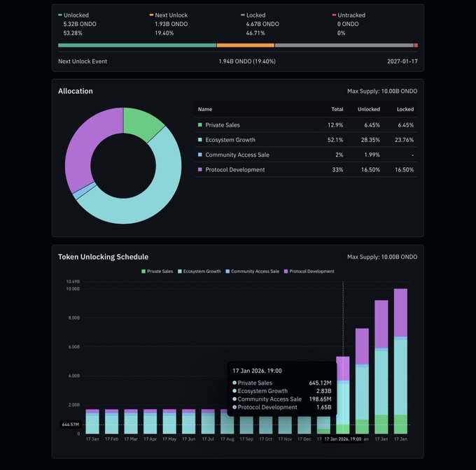Click the 4.67B ONDO locked amount
The height and width of the screenshot is (470, 476).
pos(262,24)
